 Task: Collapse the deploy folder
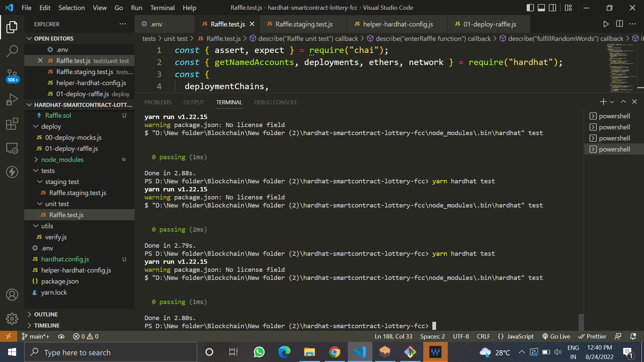(x=79, y=126)
